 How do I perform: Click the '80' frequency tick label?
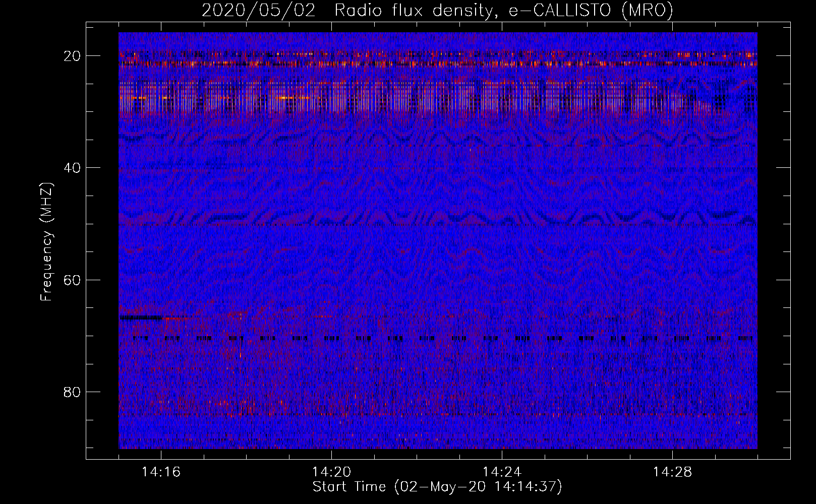(73, 392)
